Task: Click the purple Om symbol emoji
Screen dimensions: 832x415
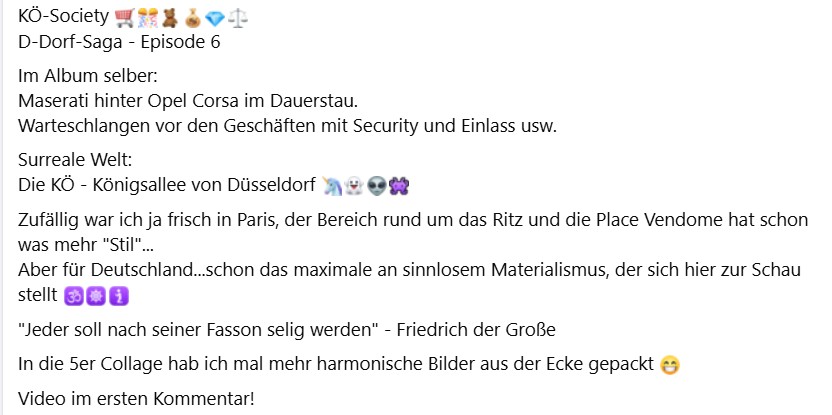Action: [73, 296]
